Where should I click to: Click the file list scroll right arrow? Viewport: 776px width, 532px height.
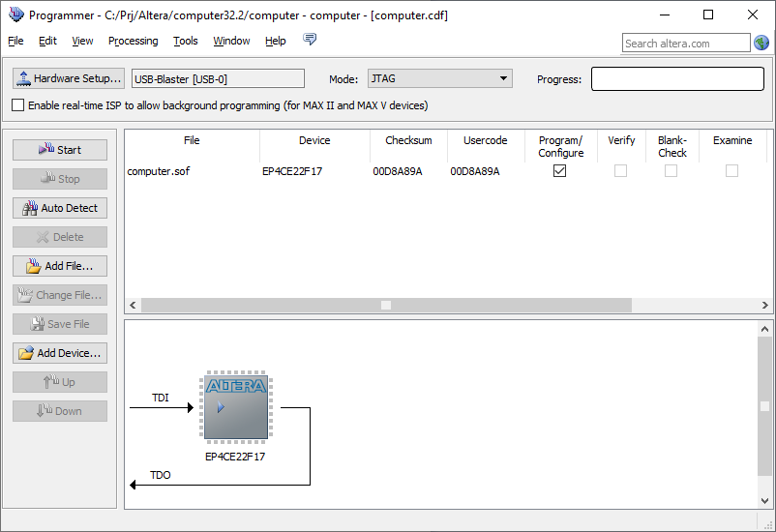[x=765, y=305]
